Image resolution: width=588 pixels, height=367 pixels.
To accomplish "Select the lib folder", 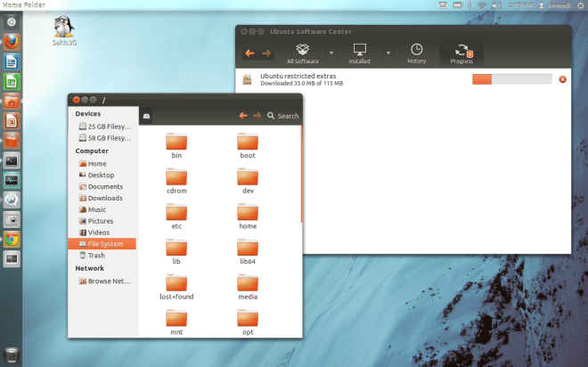I will [176, 251].
